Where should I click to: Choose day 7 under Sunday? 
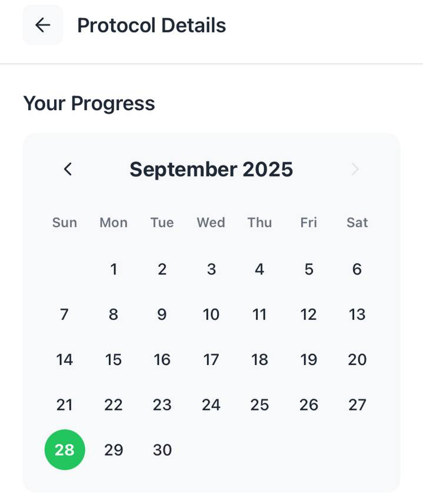pyautogui.click(x=65, y=314)
